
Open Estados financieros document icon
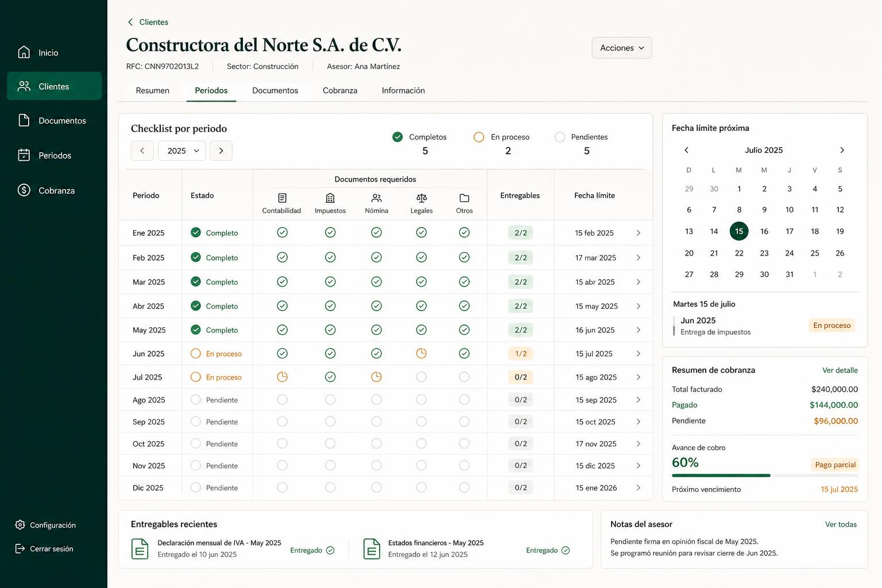coord(372,548)
